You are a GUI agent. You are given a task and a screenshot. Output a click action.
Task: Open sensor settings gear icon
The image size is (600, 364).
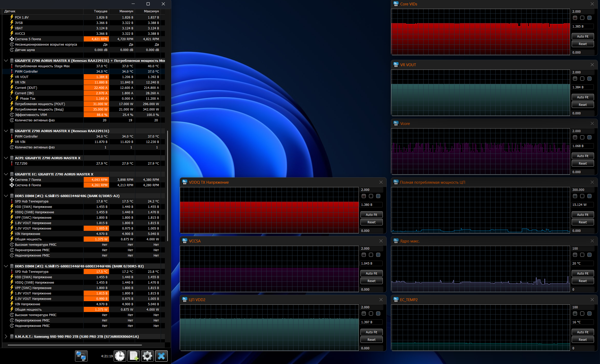coord(147,356)
